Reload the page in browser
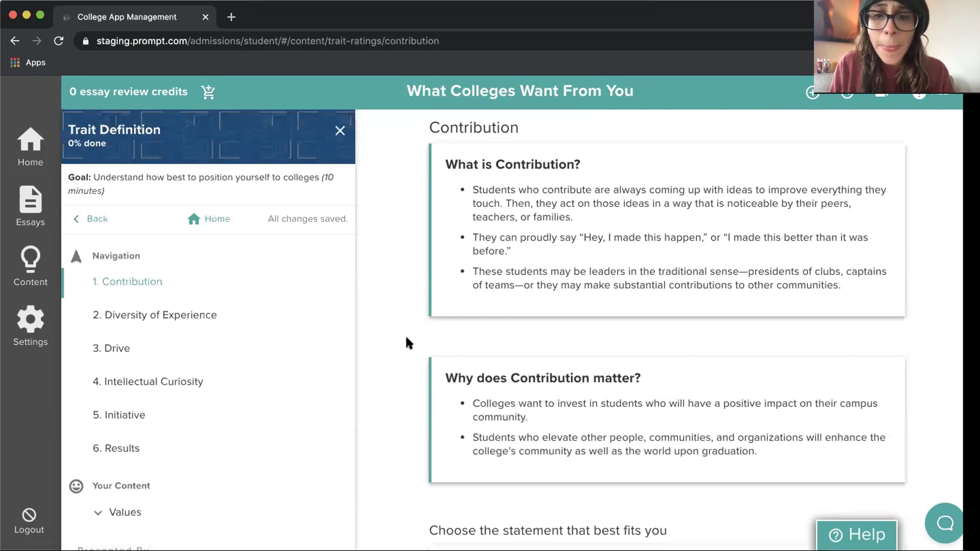 pyautogui.click(x=59, y=41)
